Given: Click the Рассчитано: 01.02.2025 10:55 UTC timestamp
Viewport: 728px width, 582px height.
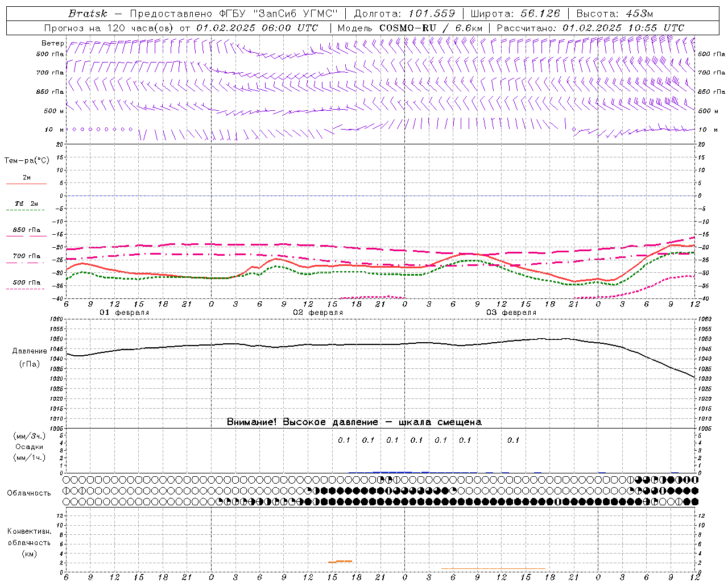Looking at the screenshot, I should [590, 28].
